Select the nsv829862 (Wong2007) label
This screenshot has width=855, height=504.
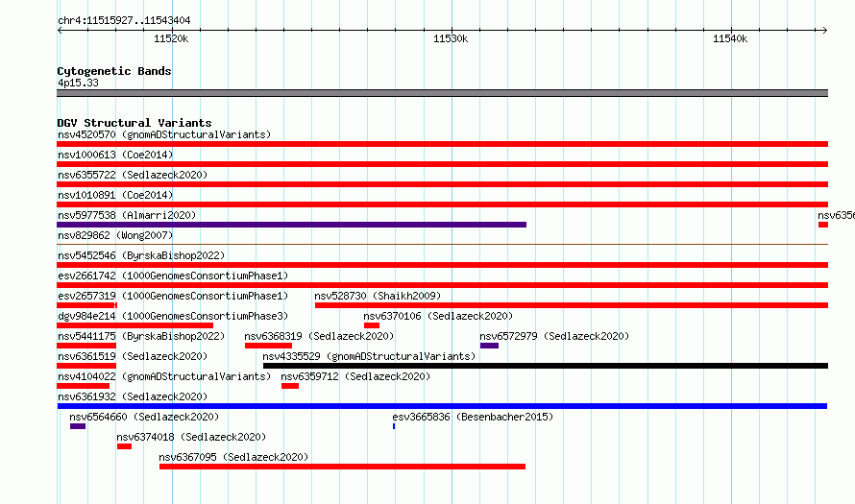(x=115, y=235)
